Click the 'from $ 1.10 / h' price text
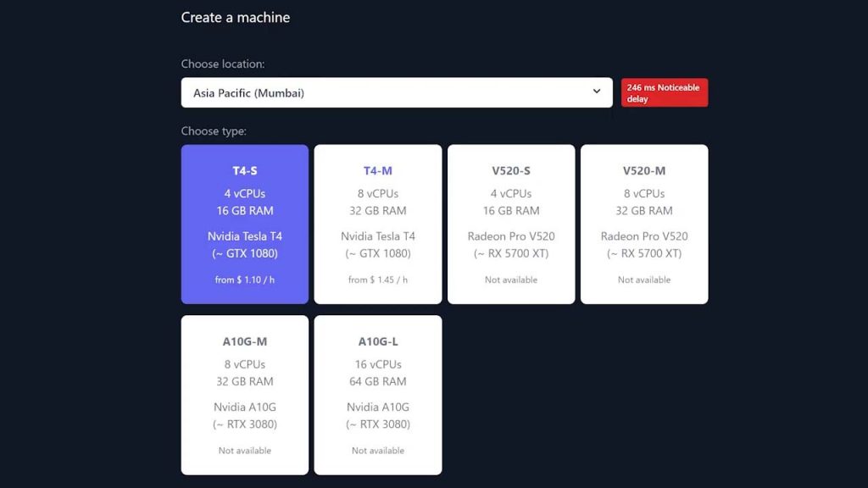 [245, 280]
